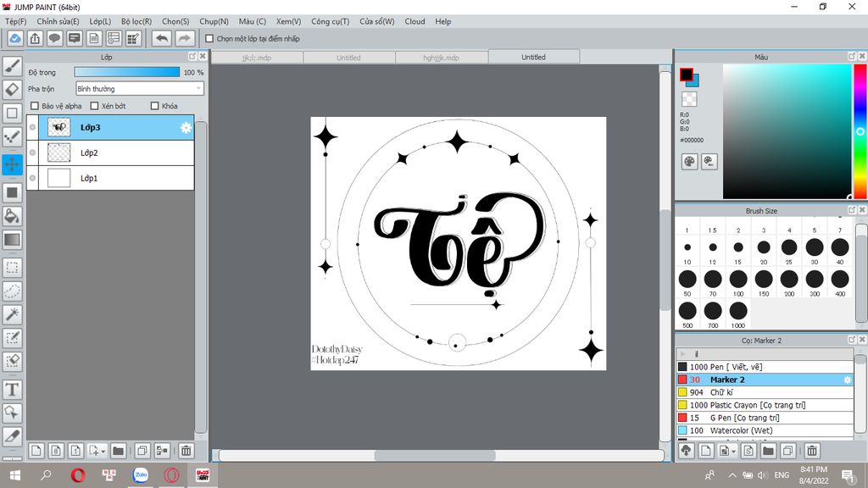868x488 pixels.
Task: Toggle Xén bớt clipping checkbox
Action: click(94, 106)
